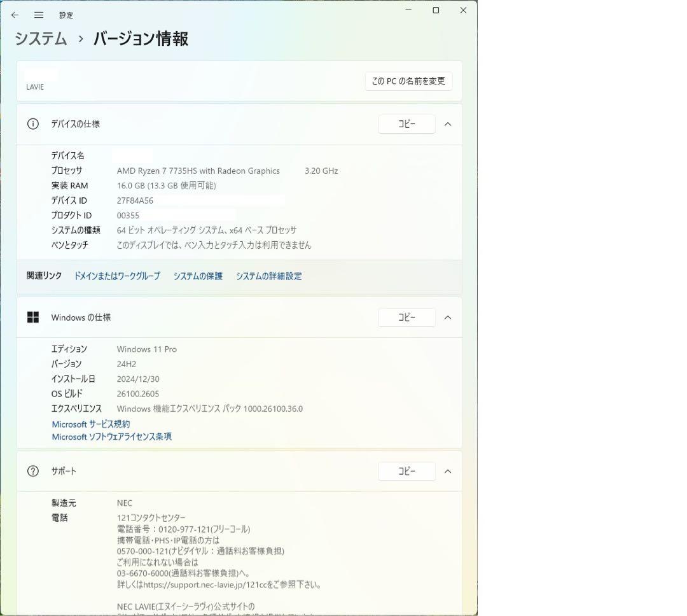Collapse the サポート section
687x616 pixels.
click(x=447, y=471)
